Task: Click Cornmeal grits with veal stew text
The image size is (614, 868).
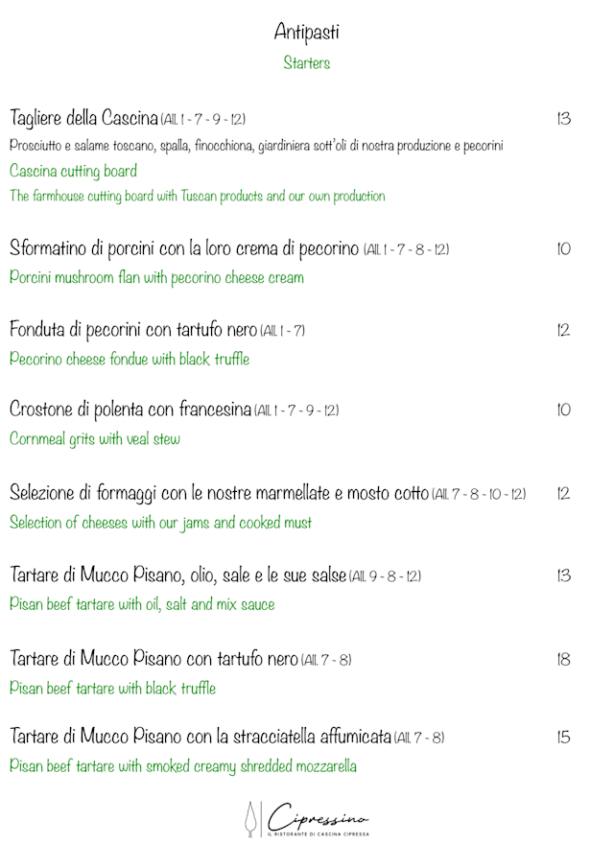Action: (95, 439)
